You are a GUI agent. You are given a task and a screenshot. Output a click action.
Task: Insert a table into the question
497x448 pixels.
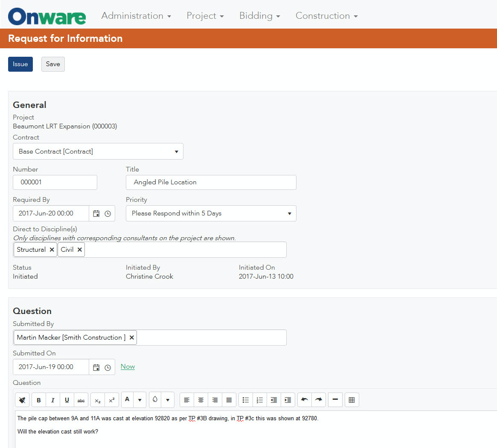coord(352,400)
